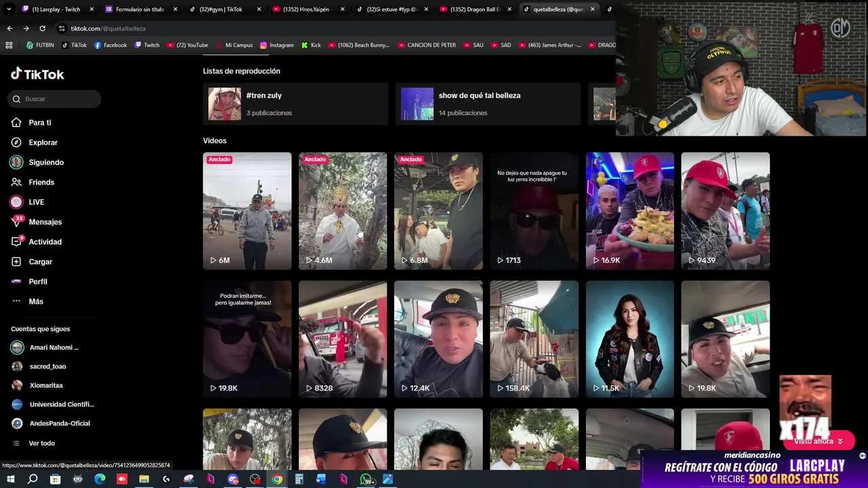The height and width of the screenshot is (488, 868).
Task: Play video with 8328 views
Action: point(342,339)
